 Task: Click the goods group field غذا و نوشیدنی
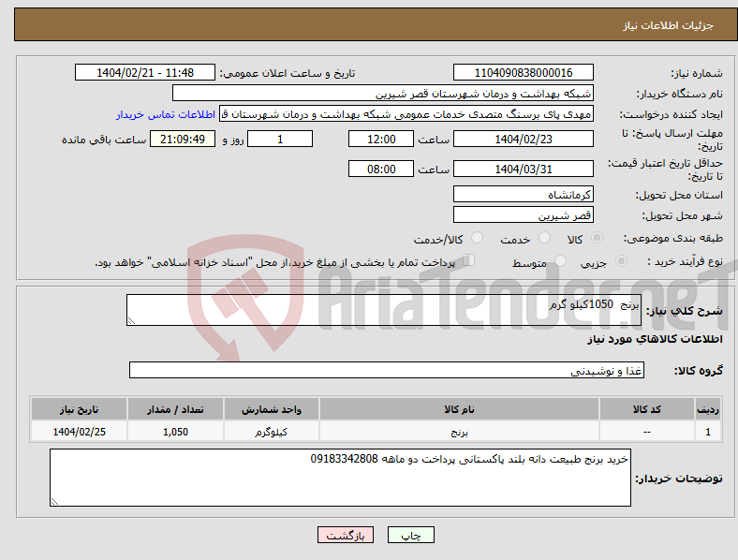(387, 370)
